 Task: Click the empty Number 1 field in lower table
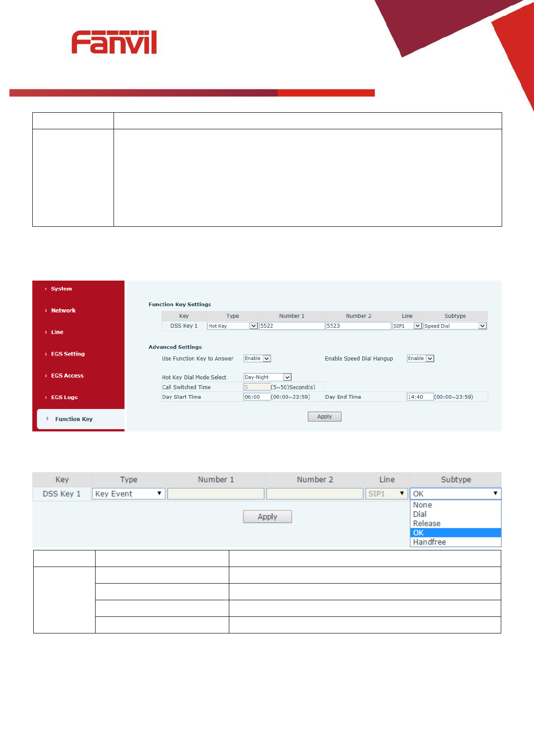(x=216, y=494)
